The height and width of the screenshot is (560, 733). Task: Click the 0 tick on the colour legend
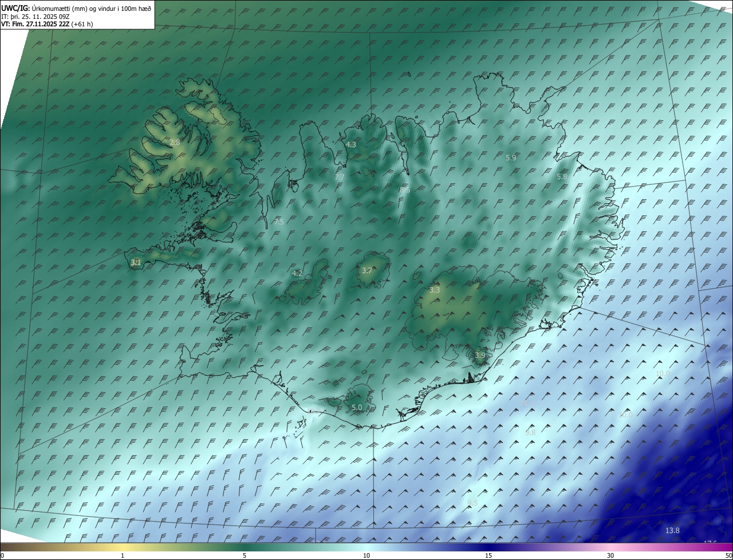pos(2,555)
